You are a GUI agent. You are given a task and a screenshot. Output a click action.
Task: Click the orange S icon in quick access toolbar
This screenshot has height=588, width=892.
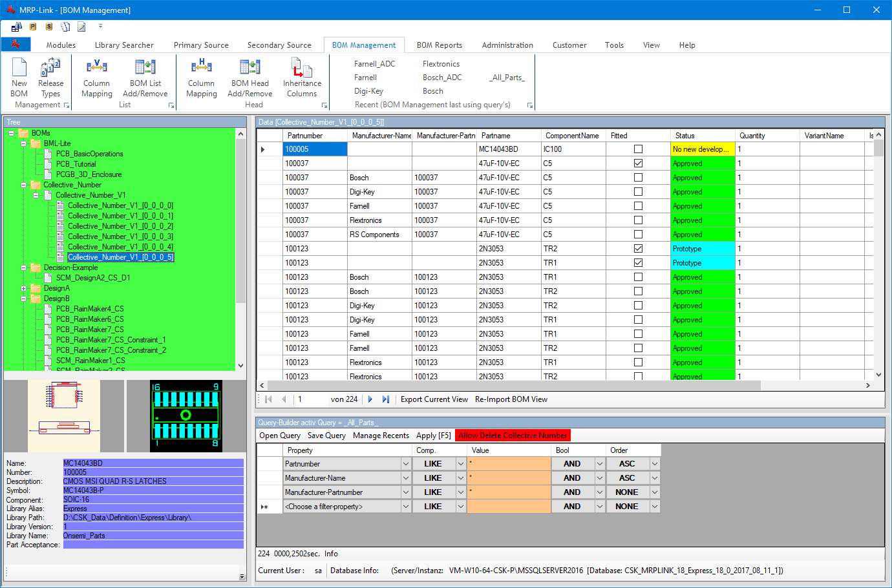[49, 26]
